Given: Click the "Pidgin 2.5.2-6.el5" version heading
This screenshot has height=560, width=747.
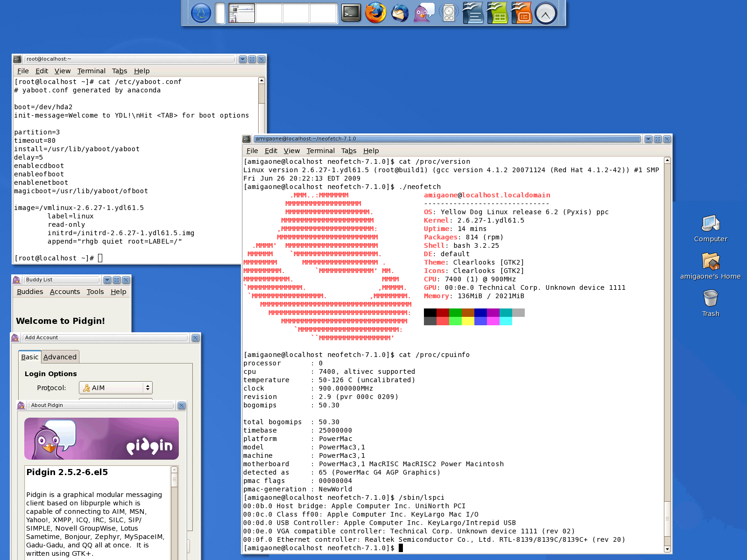Looking at the screenshot, I should tap(67, 472).
